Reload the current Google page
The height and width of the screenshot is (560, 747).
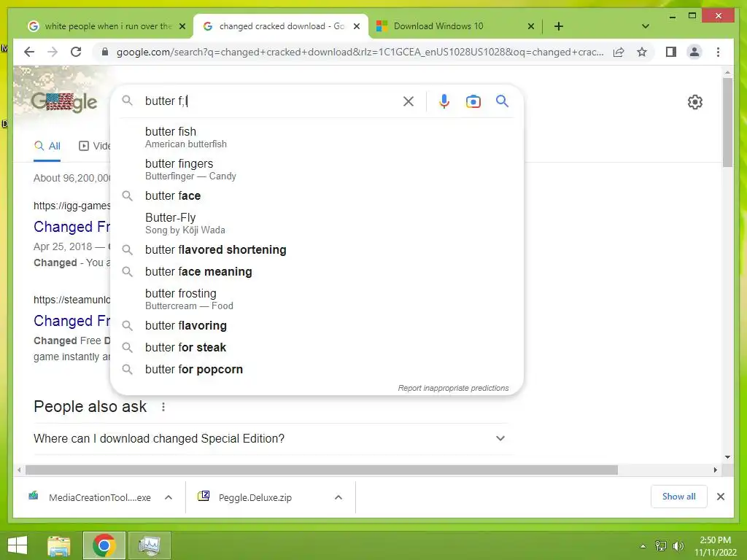click(76, 52)
